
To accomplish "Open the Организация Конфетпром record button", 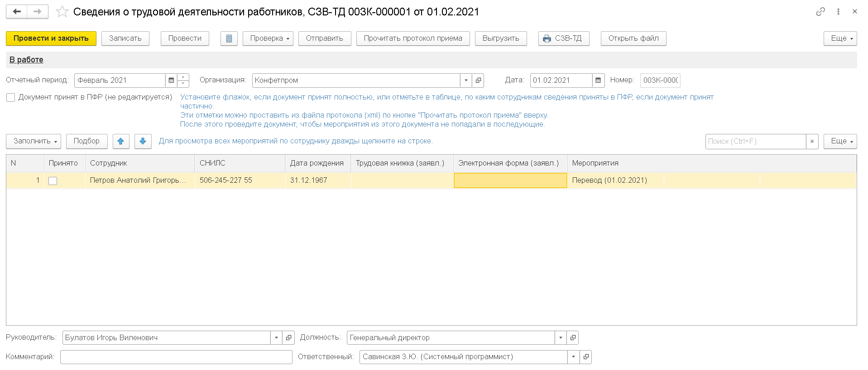I will click(478, 80).
